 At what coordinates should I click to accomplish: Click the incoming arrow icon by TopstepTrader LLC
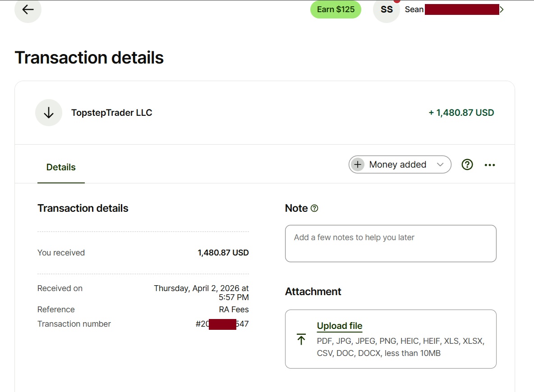(x=49, y=113)
